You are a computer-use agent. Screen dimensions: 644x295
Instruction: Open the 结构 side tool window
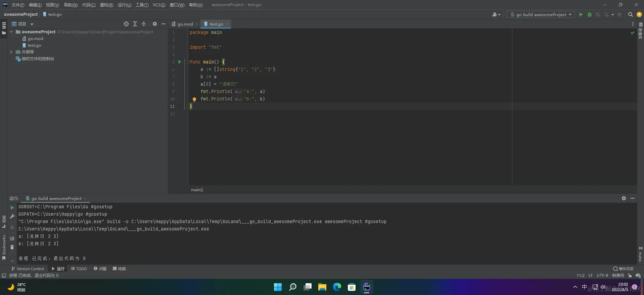4,222
